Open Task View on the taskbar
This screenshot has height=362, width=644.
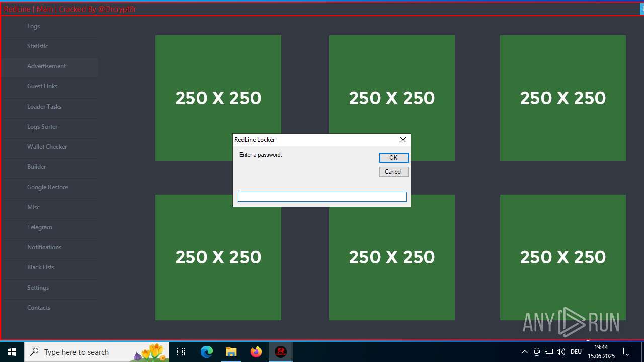click(x=181, y=352)
